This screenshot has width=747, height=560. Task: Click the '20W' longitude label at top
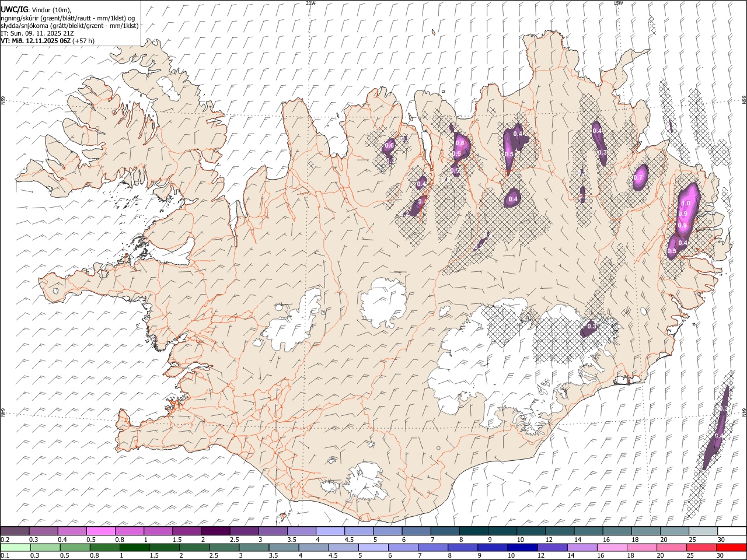(x=310, y=3)
